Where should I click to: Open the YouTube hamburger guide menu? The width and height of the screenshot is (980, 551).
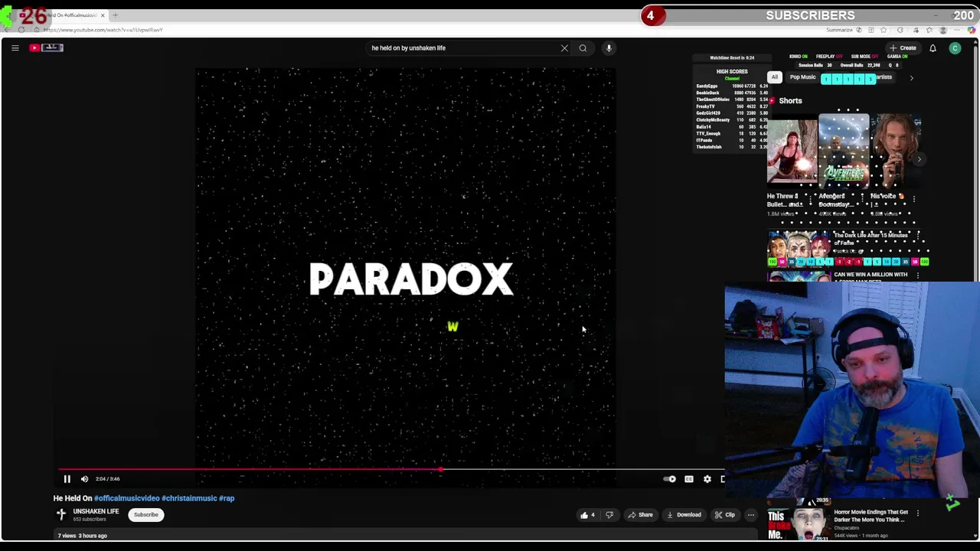pyautogui.click(x=15, y=48)
